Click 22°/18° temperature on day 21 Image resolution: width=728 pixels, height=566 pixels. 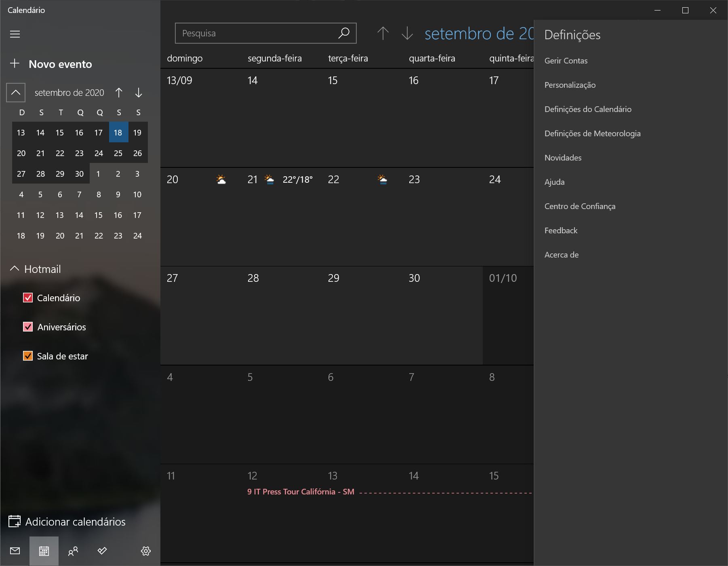[x=298, y=180]
